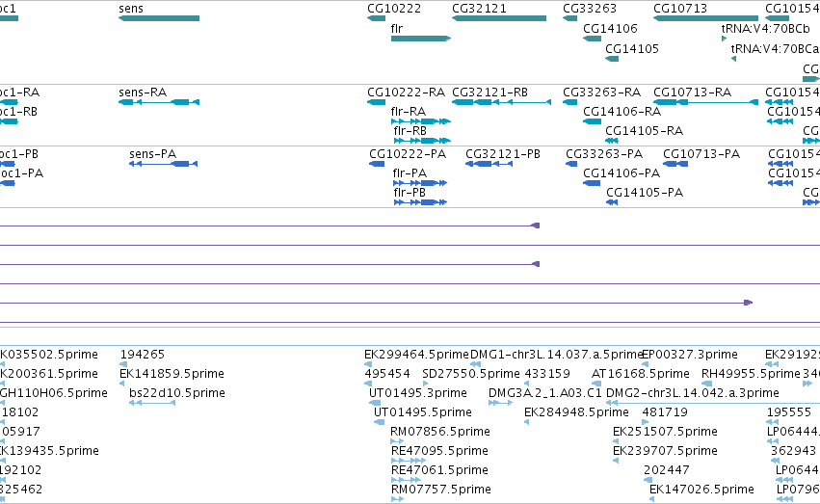Select the RH49955.5prime label
Viewport: 820px width, 504px height.
(751, 374)
